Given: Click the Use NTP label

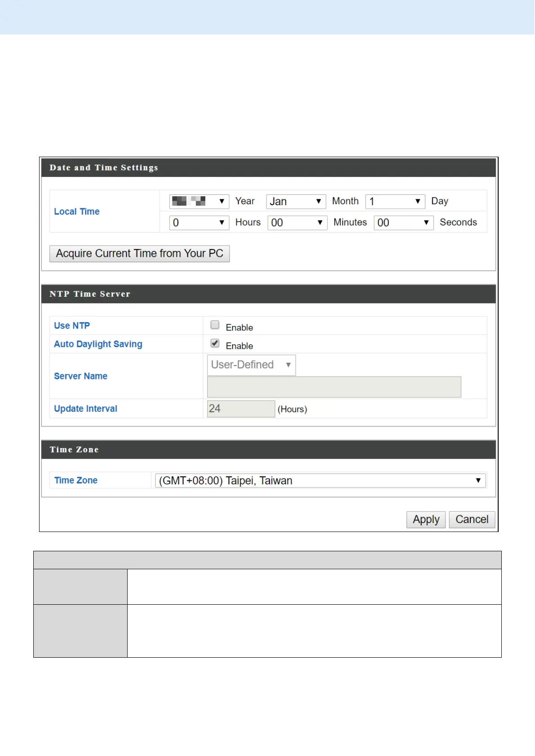Looking at the screenshot, I should click(72, 325).
